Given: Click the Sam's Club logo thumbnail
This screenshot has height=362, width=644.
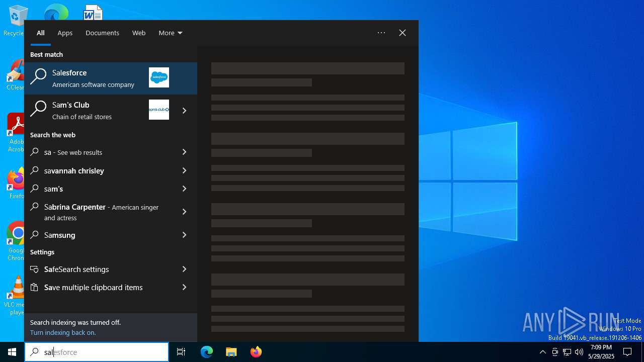Looking at the screenshot, I should 159,110.
